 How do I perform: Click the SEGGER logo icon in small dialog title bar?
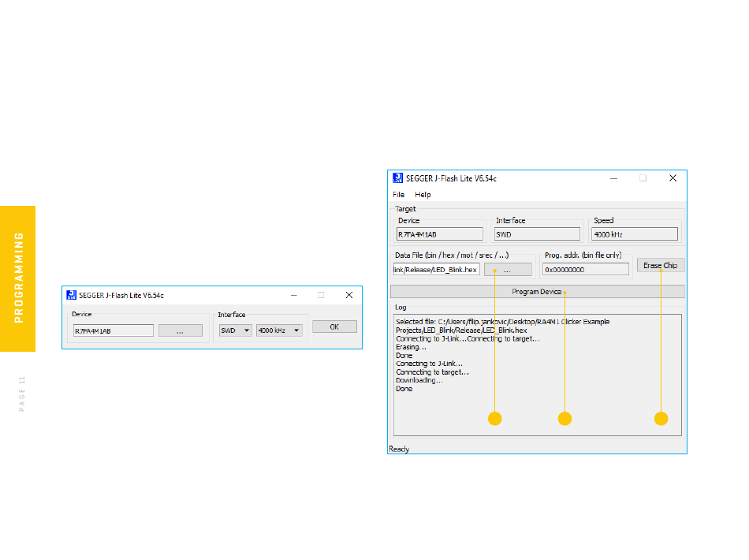coord(71,295)
